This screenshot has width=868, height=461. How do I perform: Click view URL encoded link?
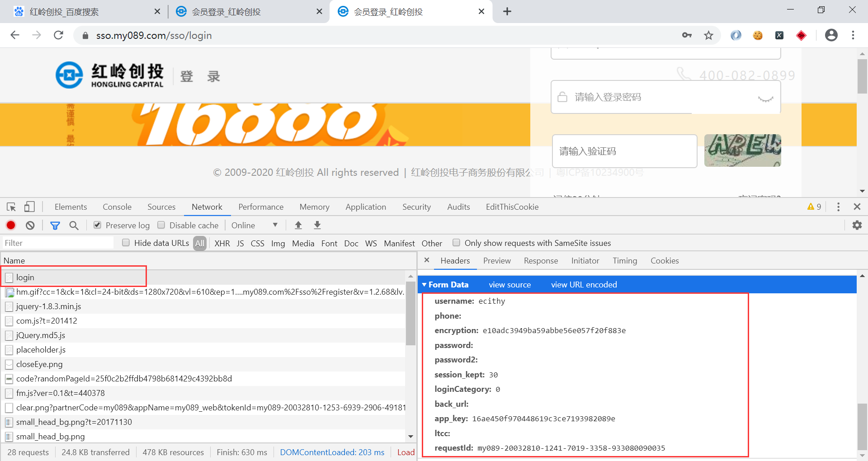click(x=584, y=285)
